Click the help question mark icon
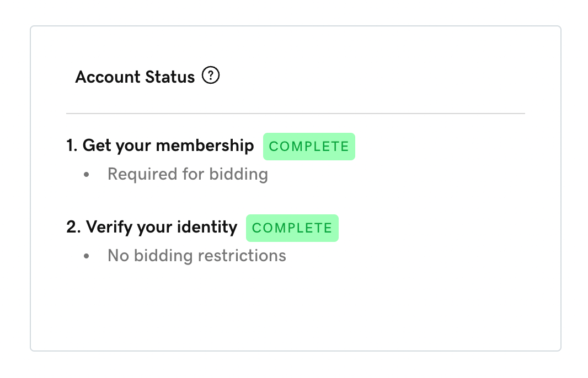Screen dimensions: 588x378 pos(211,75)
